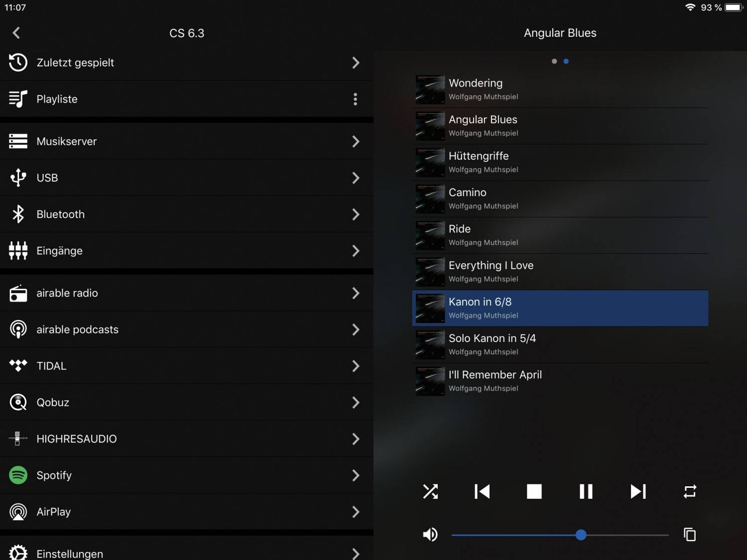747x560 pixels.
Task: Go to the previous track
Action: click(482, 491)
